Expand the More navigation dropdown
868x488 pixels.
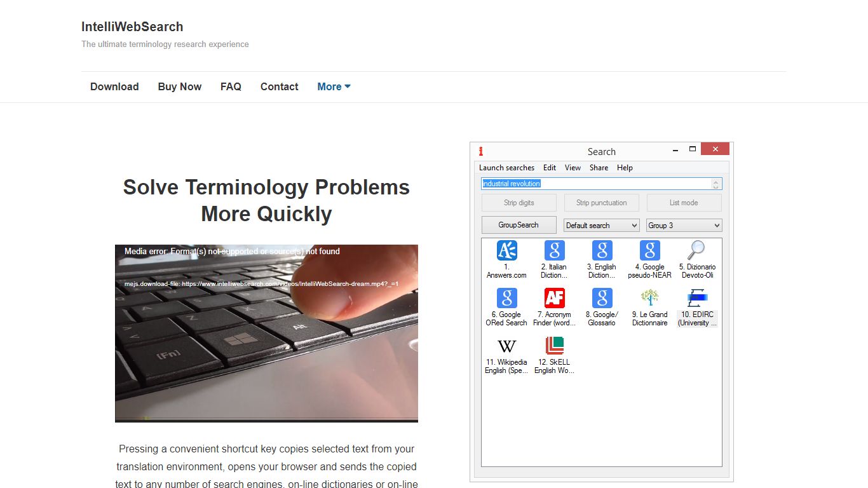pos(334,87)
